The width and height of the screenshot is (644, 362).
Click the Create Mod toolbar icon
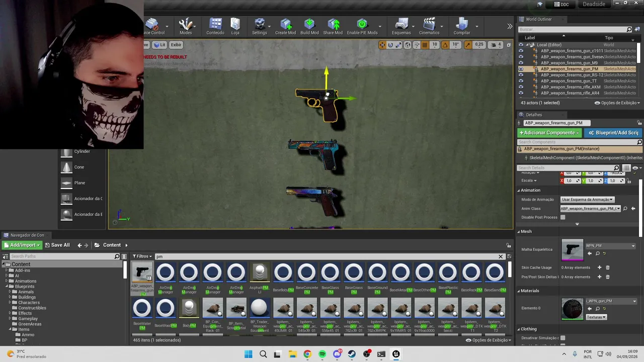(x=285, y=26)
